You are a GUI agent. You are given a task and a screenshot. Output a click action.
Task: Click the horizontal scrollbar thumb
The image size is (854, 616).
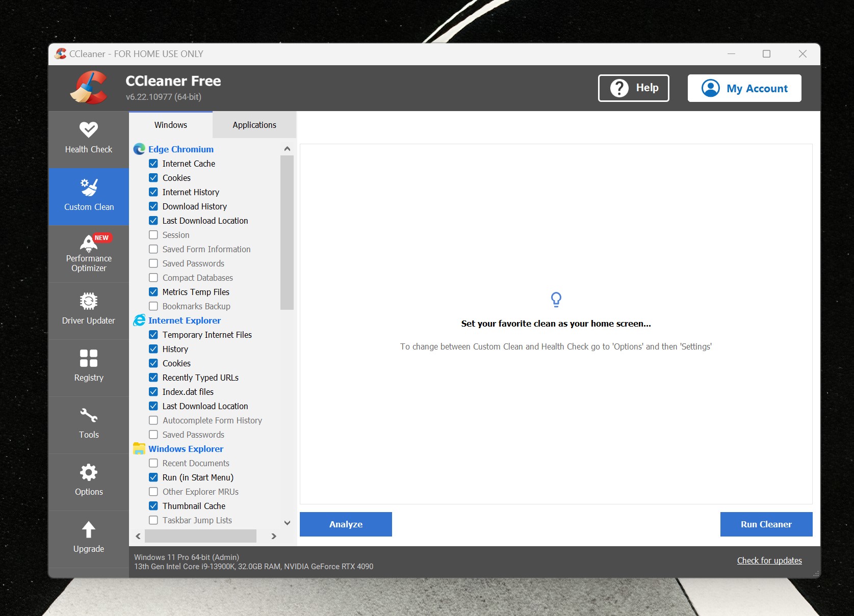coord(200,536)
